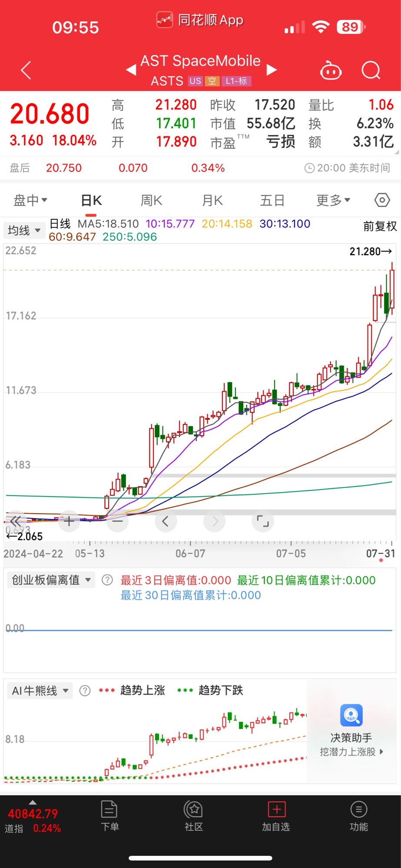Open chart settings hexagon icon

click(382, 200)
